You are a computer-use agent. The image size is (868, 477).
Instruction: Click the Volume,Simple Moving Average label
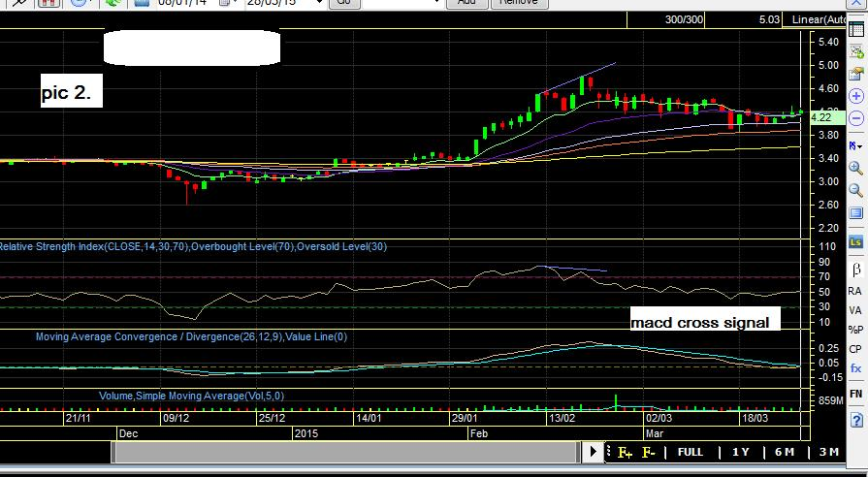pos(191,396)
